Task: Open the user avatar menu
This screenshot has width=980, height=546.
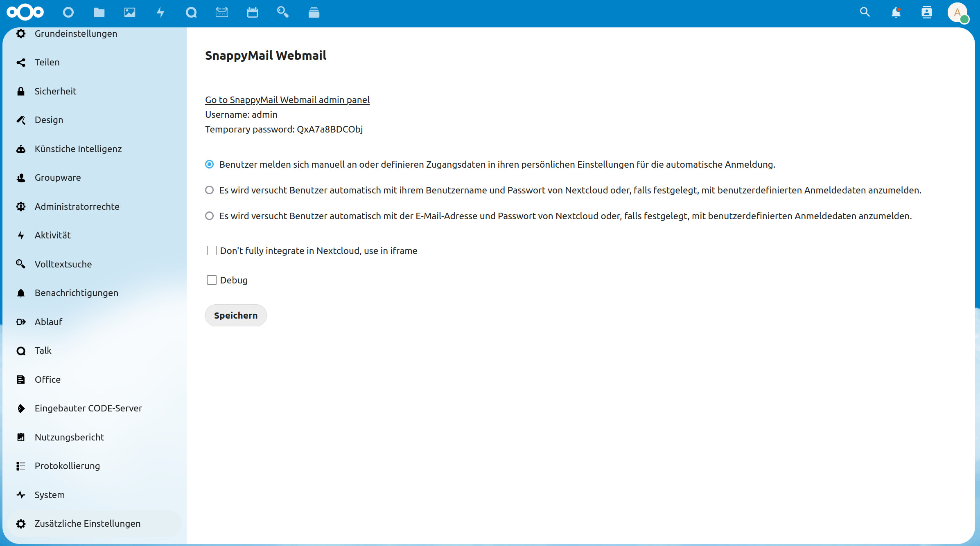Action: (957, 13)
